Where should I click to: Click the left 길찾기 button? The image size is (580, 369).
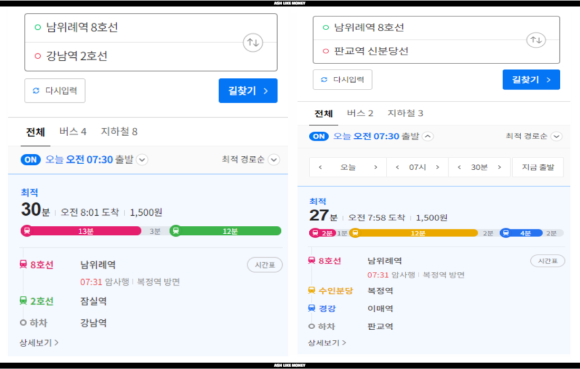248,91
